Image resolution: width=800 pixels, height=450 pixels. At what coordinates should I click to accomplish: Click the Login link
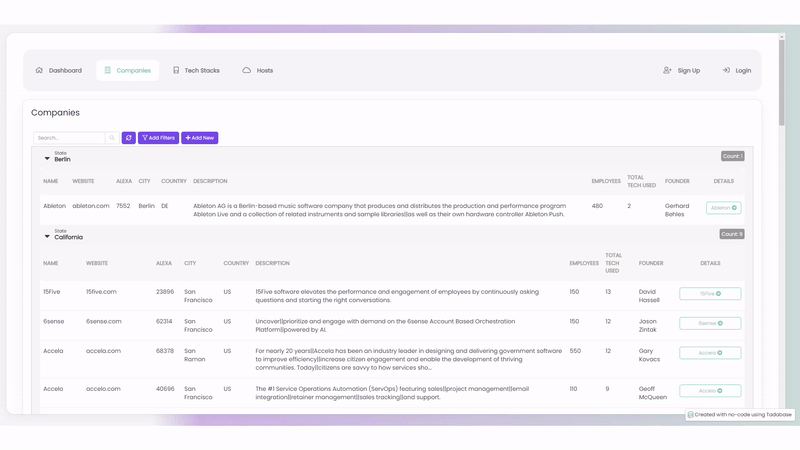737,70
